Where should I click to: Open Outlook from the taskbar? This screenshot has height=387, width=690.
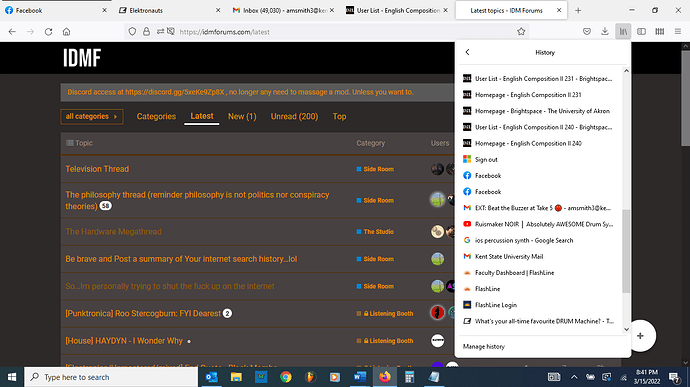212,377
